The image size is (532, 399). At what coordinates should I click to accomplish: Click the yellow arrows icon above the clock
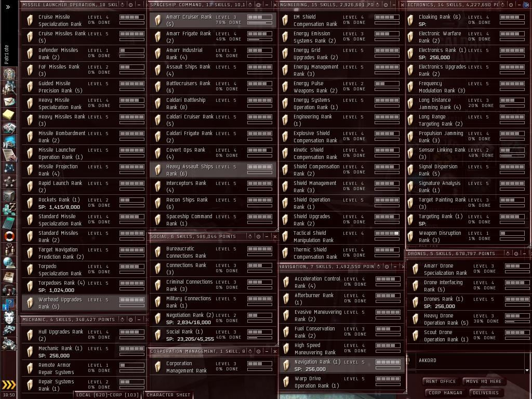coord(9,384)
